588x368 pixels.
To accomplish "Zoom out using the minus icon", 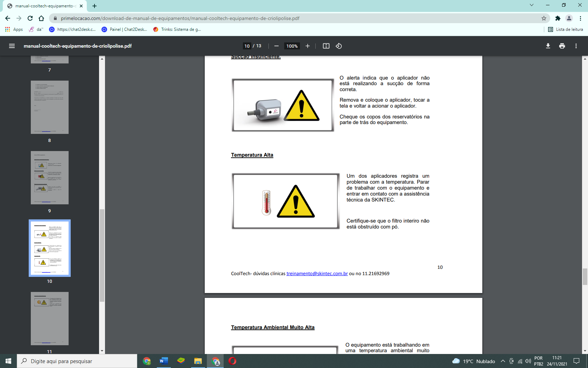I will (x=276, y=46).
